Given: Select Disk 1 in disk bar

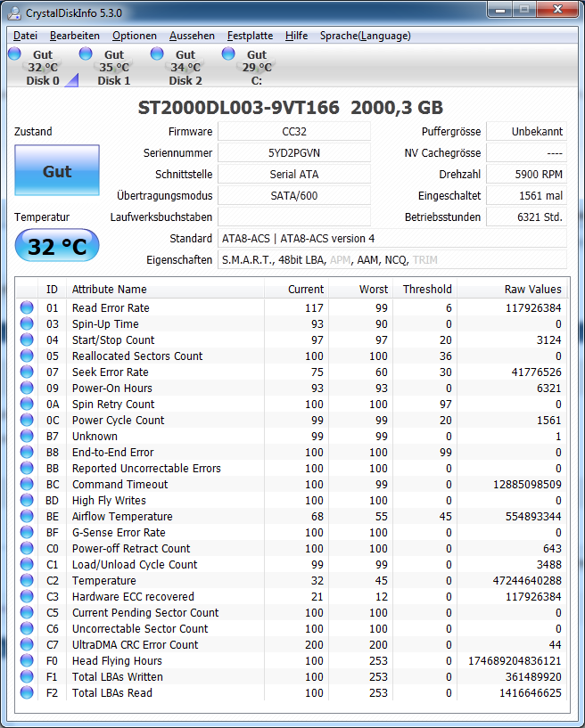Looking at the screenshot, I should click(114, 68).
